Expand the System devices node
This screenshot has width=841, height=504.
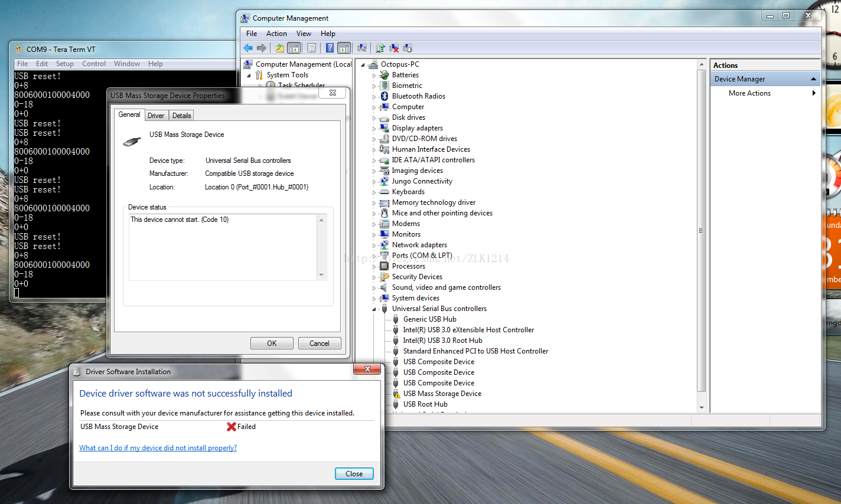point(374,299)
